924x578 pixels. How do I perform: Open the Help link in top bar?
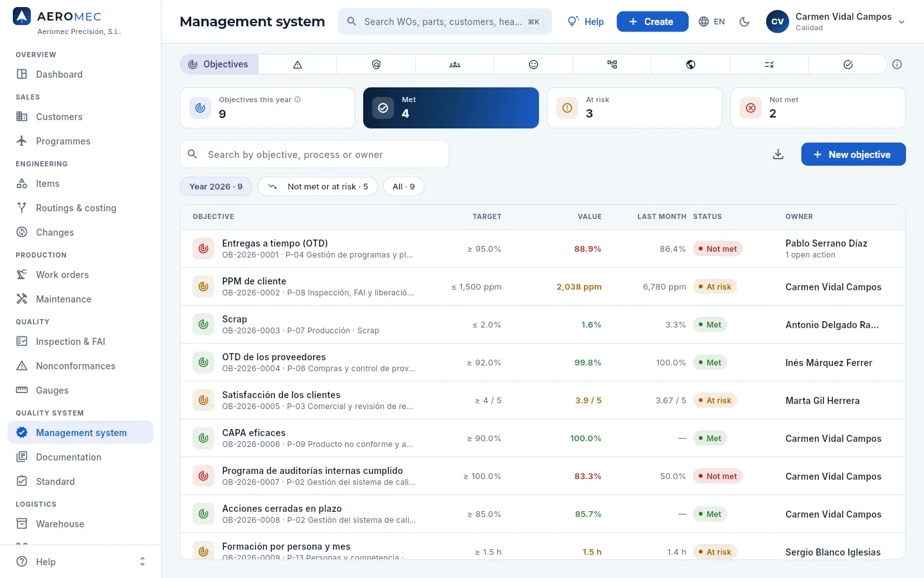coord(586,22)
